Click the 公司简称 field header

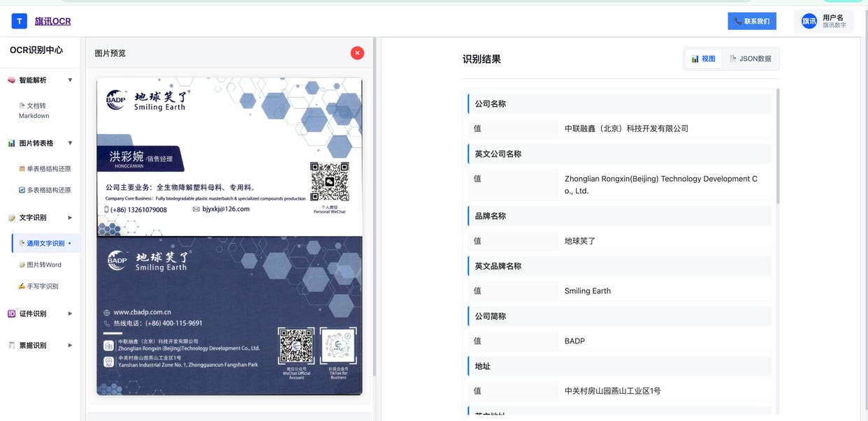619,316
